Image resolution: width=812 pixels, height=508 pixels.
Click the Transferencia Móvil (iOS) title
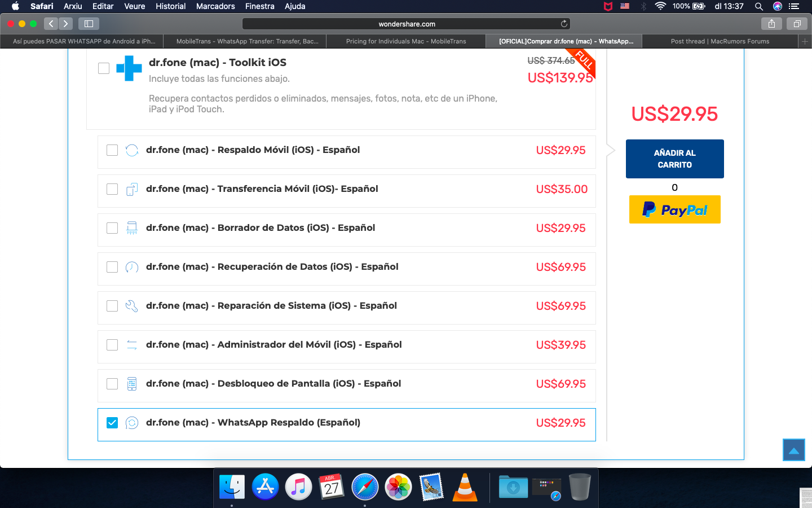tap(262, 189)
